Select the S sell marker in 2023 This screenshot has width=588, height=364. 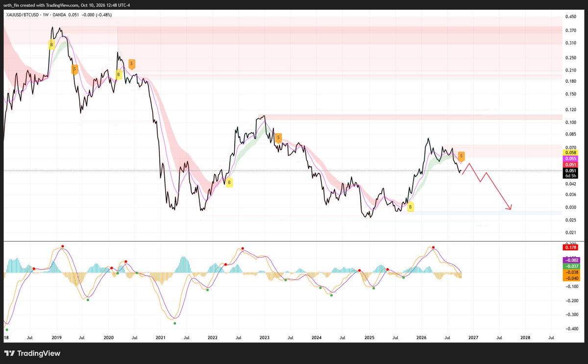point(278,138)
